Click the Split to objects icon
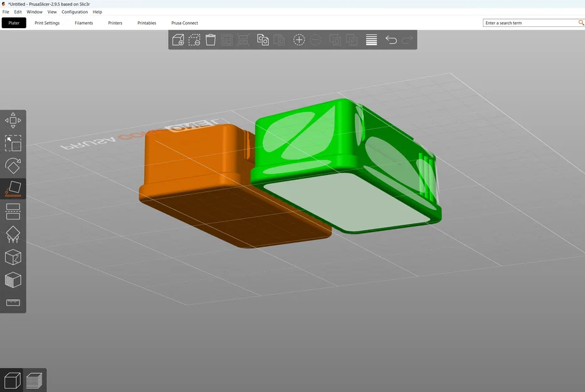 [x=335, y=40]
